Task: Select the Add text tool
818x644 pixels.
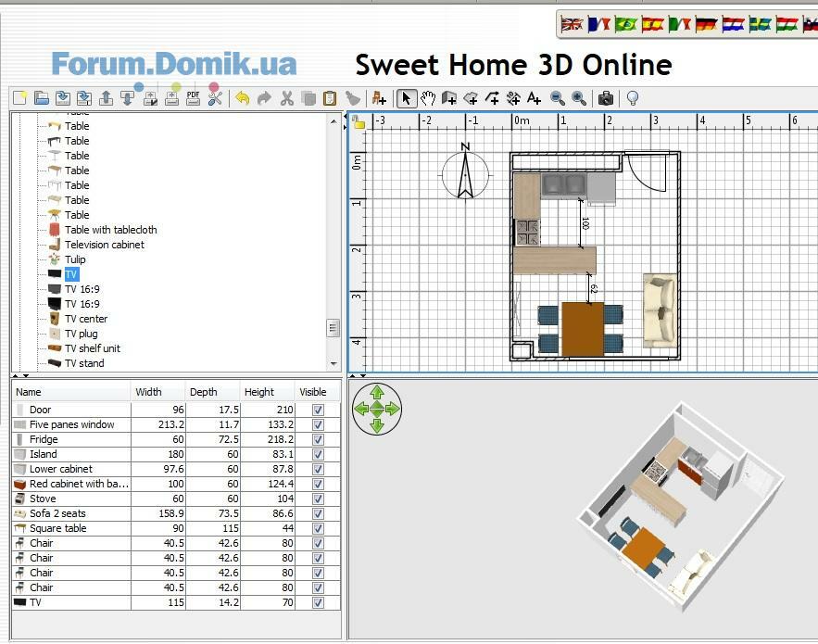Action: pyautogui.click(x=534, y=98)
